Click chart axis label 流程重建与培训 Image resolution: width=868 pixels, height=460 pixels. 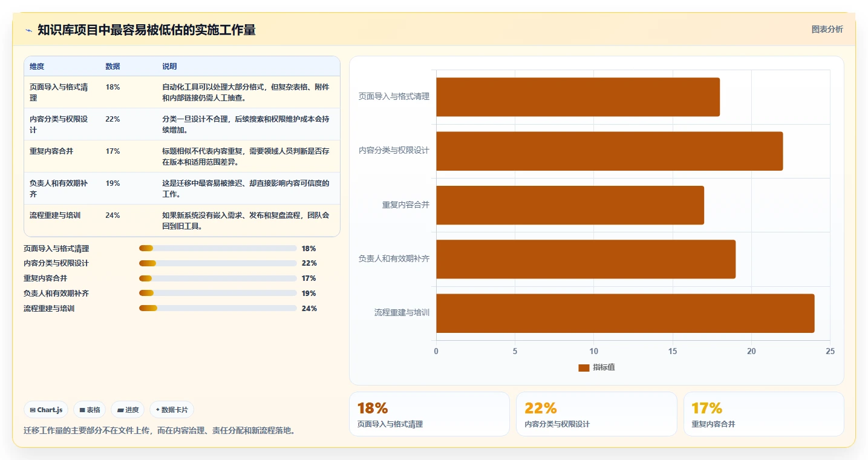[402, 313]
